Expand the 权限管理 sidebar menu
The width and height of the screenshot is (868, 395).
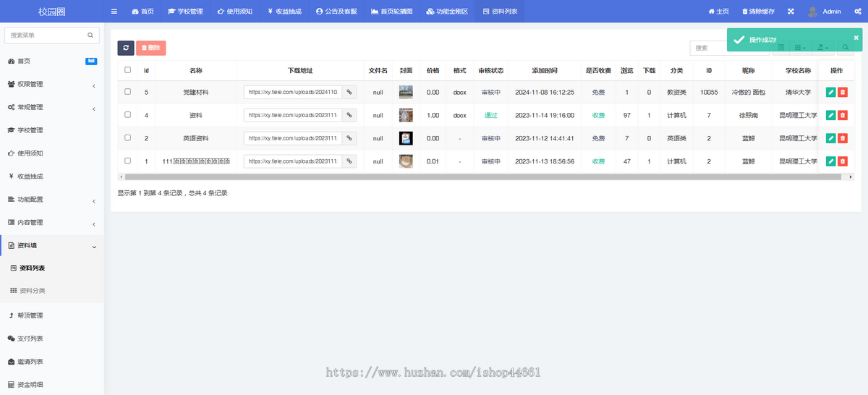[x=52, y=84]
